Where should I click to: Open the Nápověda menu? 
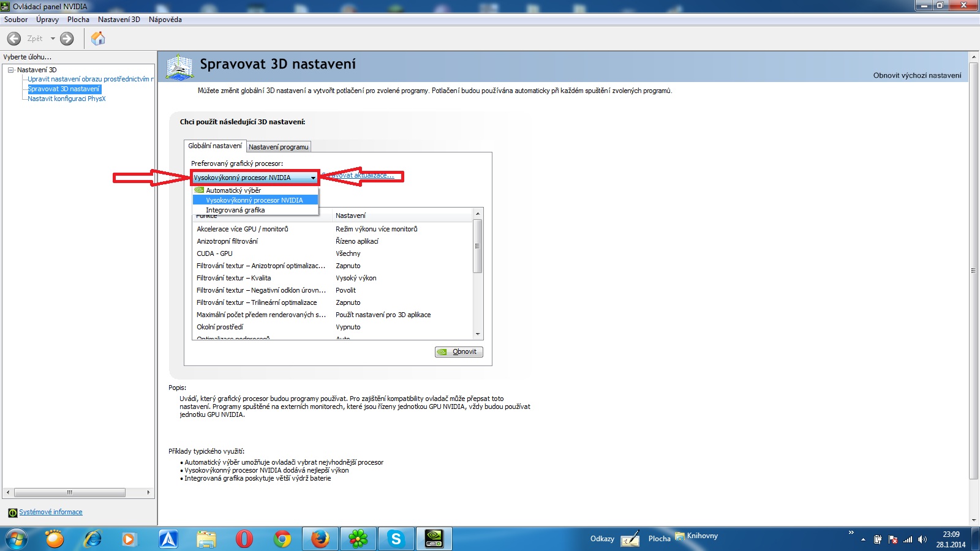(165, 20)
